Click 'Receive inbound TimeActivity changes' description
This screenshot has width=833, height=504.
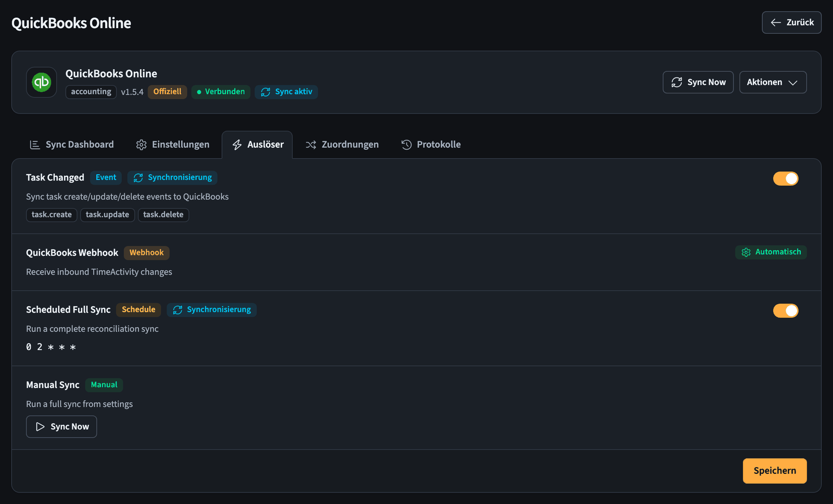[x=99, y=272]
